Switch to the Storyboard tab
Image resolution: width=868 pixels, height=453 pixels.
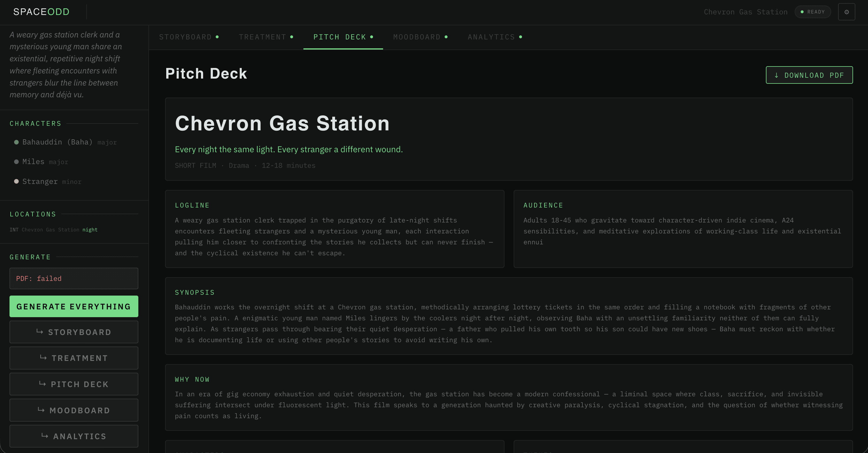pos(185,37)
